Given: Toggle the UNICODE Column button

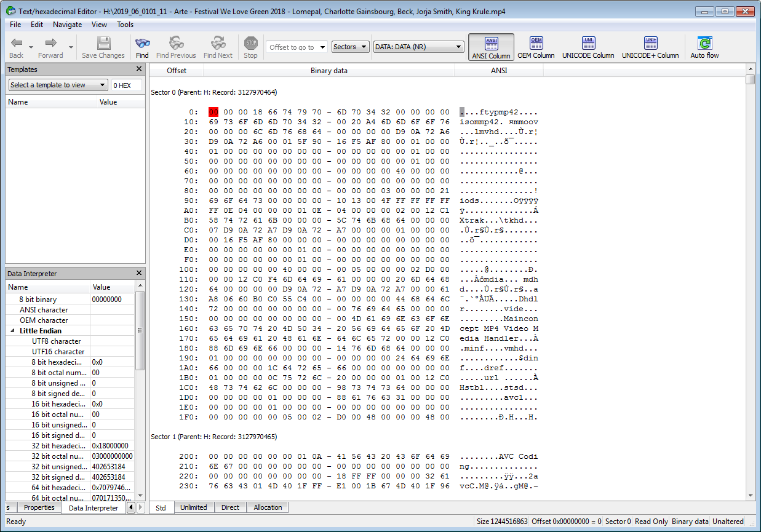Looking at the screenshot, I should click(x=588, y=47).
